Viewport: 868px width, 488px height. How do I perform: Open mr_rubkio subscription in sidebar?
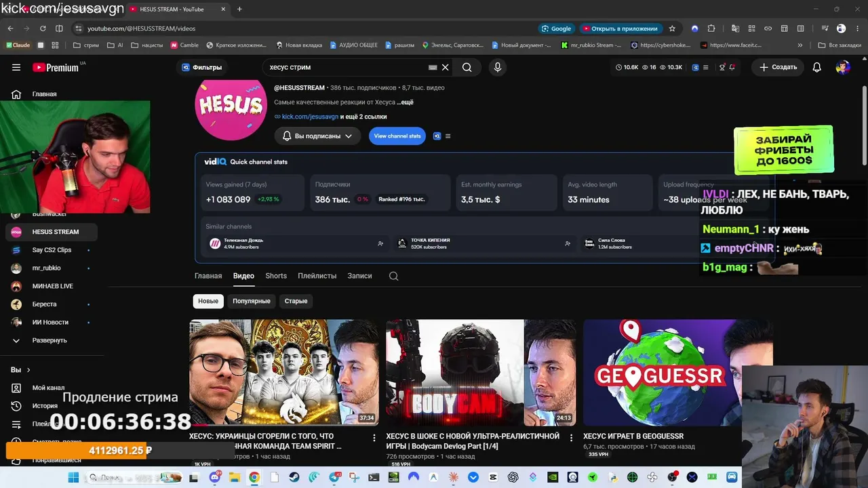pyautogui.click(x=52, y=268)
